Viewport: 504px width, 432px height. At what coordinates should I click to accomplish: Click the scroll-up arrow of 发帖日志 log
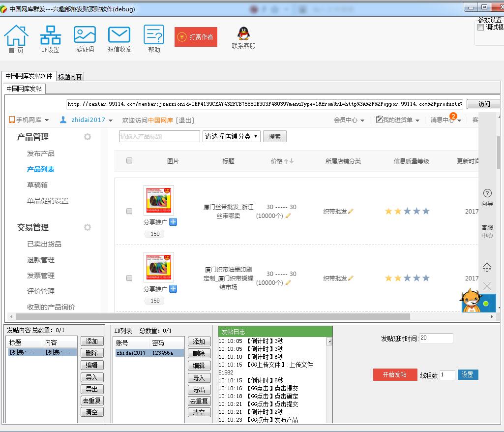tap(329, 341)
